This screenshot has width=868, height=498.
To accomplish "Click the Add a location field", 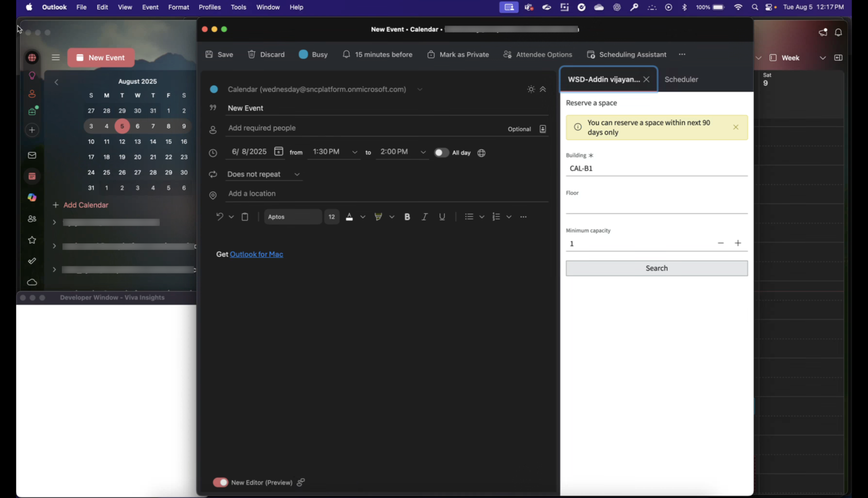I will click(x=387, y=194).
